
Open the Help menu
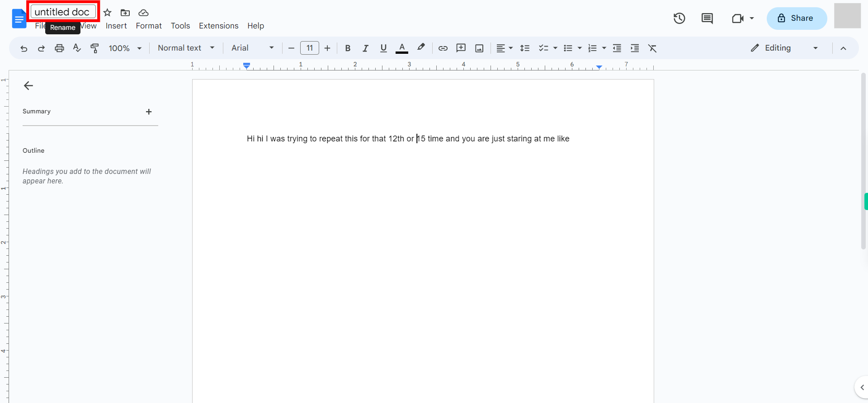tap(256, 26)
